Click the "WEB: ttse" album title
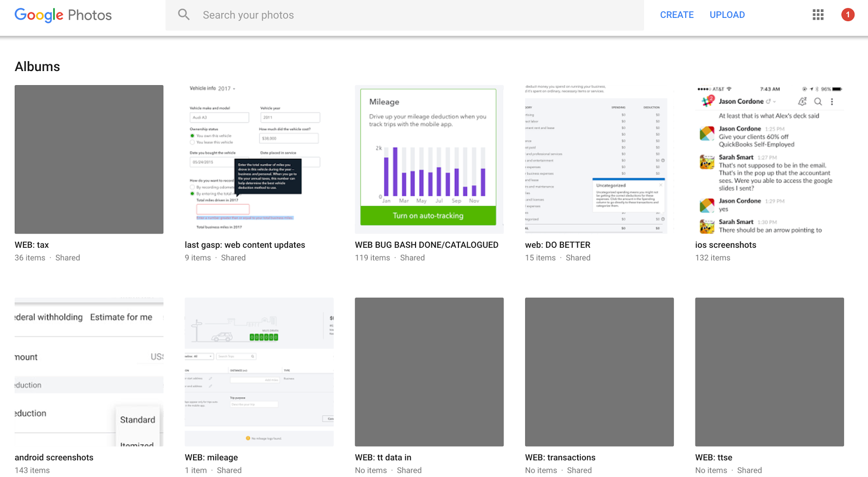The height and width of the screenshot is (477, 868). coord(714,457)
